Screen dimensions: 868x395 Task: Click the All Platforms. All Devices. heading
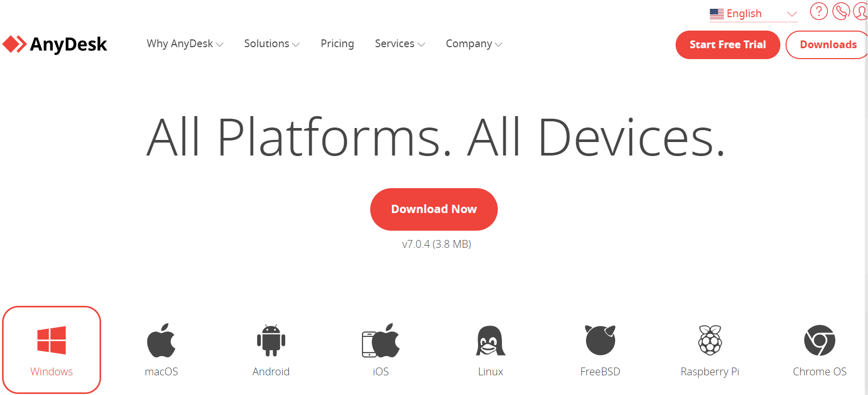click(436, 137)
